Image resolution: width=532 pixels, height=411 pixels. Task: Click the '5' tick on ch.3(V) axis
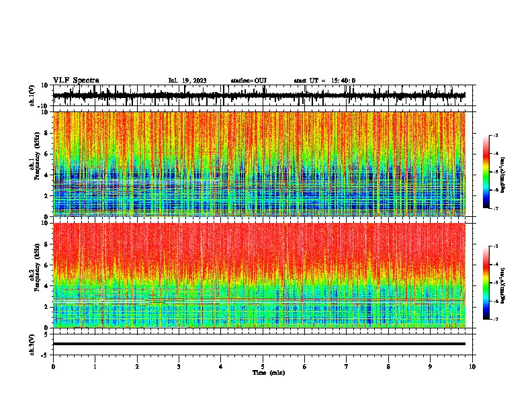click(46, 334)
